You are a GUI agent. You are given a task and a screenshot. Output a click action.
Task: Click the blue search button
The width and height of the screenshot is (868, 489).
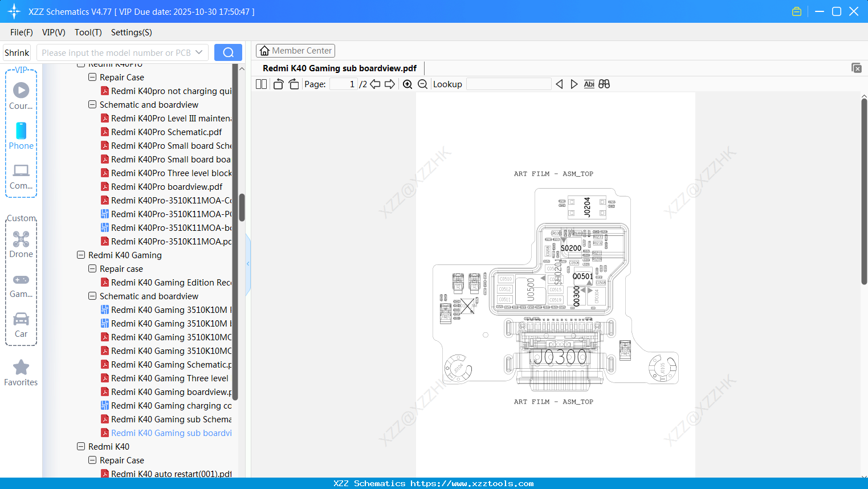[228, 52]
